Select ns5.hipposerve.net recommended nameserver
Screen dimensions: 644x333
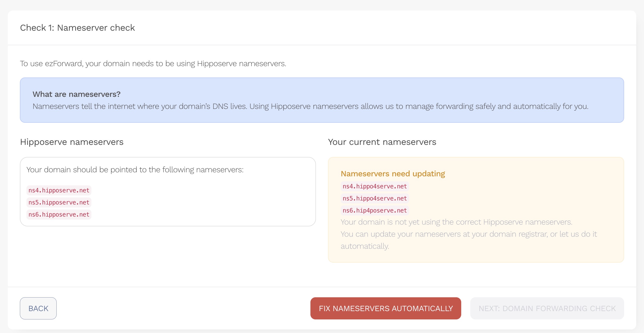coord(59,202)
